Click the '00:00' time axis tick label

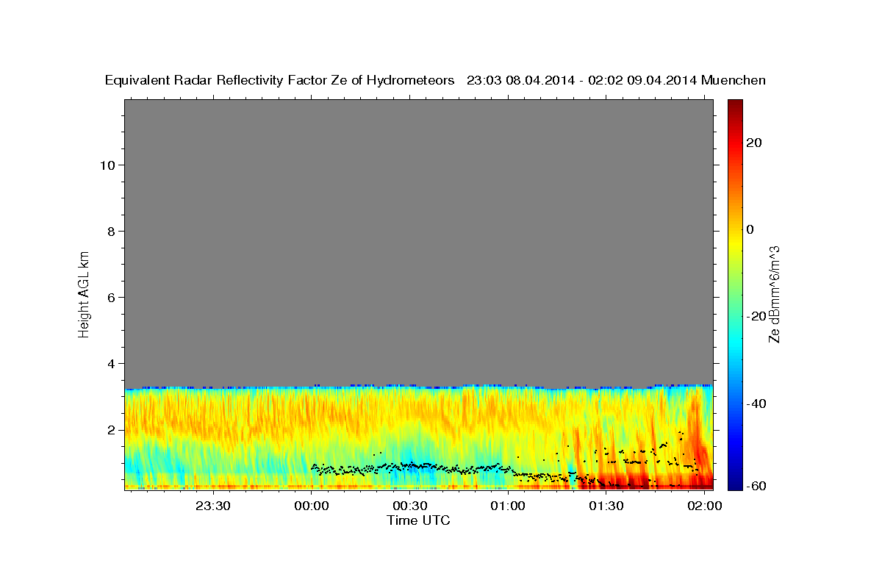312,506
